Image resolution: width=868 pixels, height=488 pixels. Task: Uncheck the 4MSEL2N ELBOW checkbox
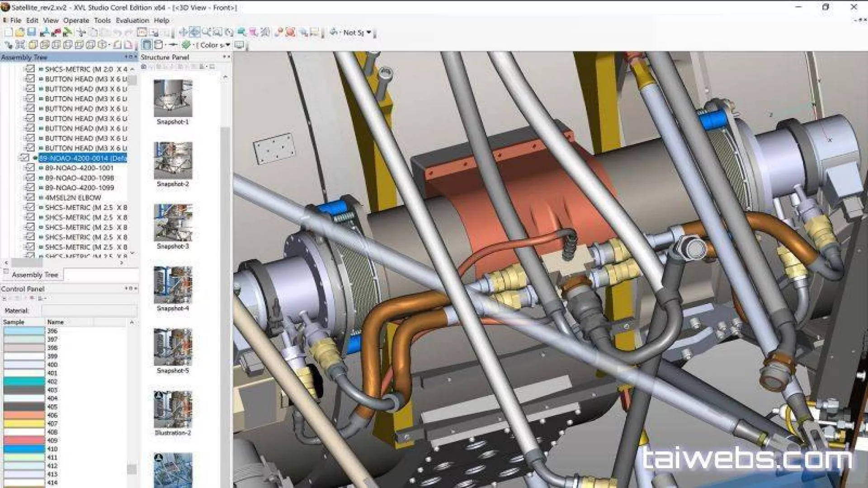tap(30, 197)
